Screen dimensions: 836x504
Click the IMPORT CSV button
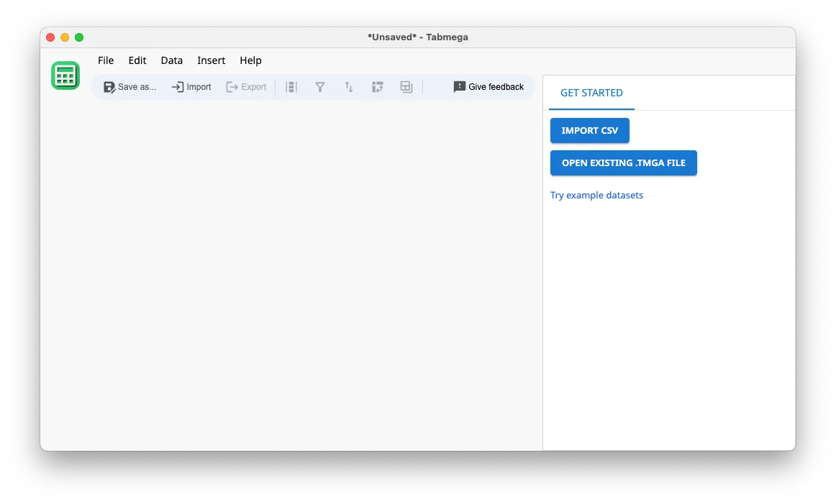[589, 130]
